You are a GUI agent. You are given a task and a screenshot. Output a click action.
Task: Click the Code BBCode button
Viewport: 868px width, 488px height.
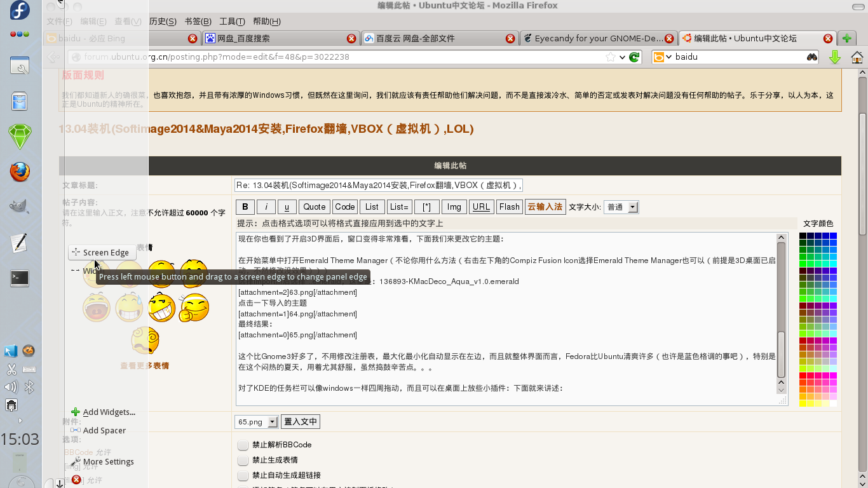pyautogui.click(x=345, y=207)
